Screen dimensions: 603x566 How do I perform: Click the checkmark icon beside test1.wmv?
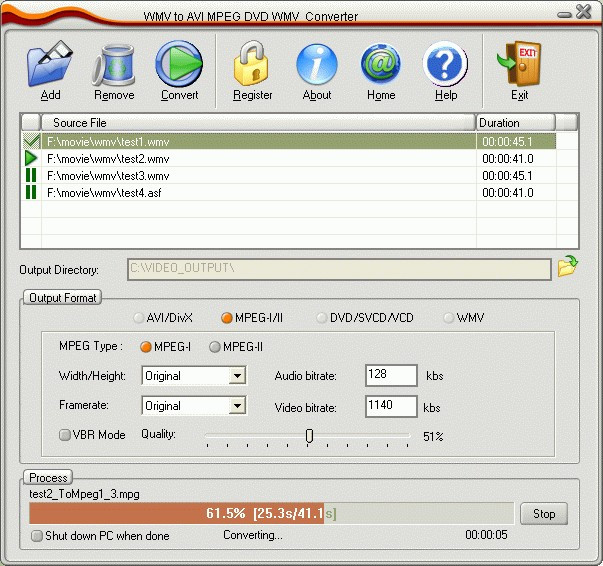click(31, 141)
